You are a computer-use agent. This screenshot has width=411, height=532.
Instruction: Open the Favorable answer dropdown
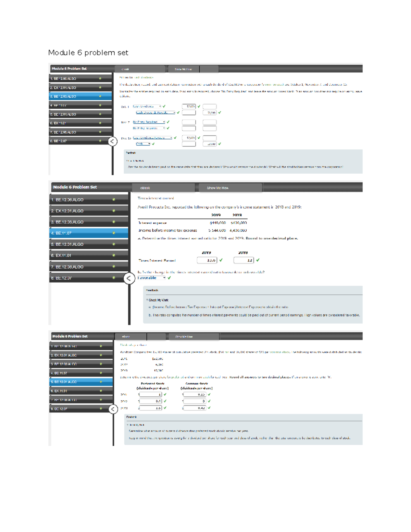(x=151, y=278)
